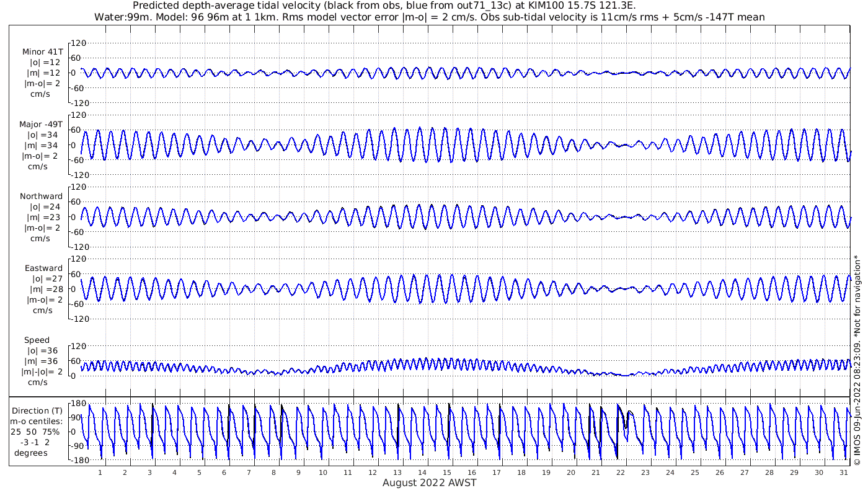Click day '28' on the time axis
The height and width of the screenshot is (496, 868).
769,472
